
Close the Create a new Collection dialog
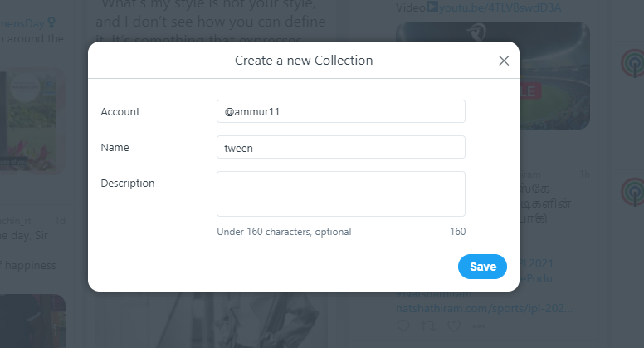[504, 61]
